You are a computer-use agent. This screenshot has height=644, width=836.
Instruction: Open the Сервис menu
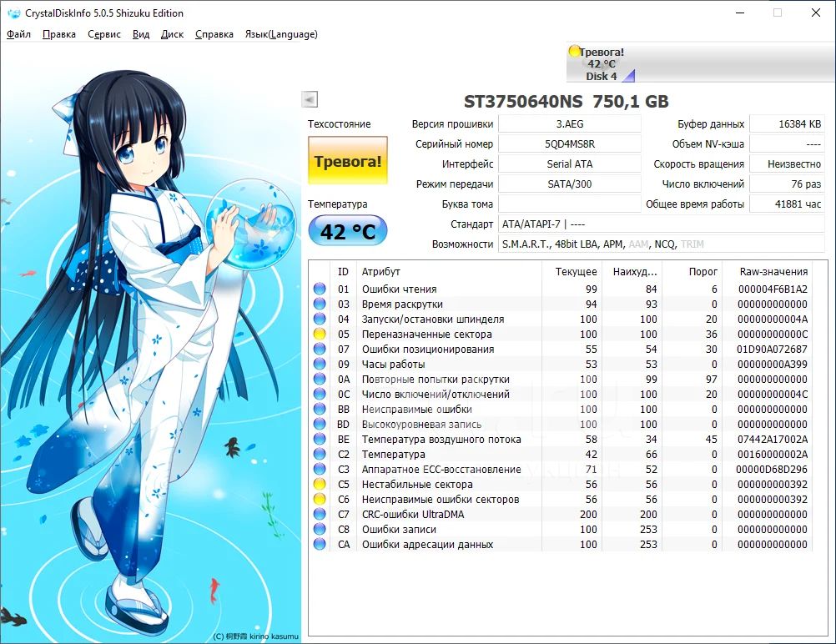point(104,34)
